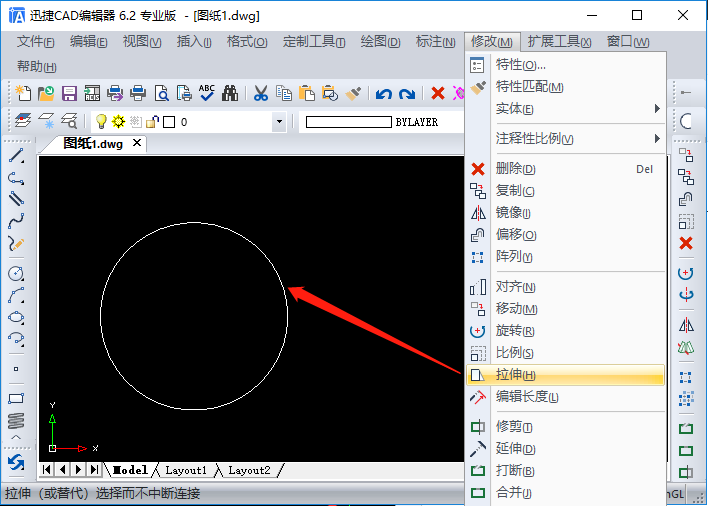Open the 绘图 menu
The height and width of the screenshot is (506, 708).
pyautogui.click(x=380, y=42)
